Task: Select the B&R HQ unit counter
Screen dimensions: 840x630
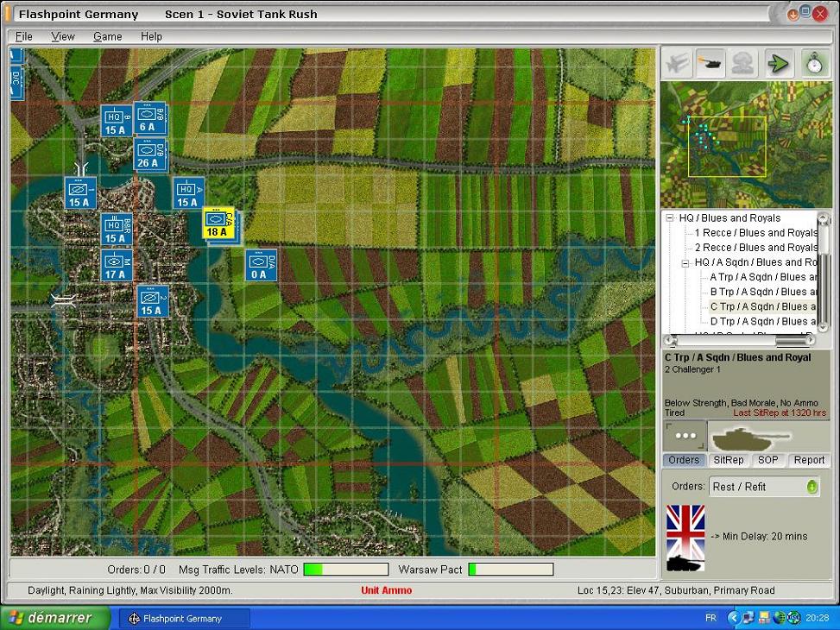Action: (x=117, y=230)
